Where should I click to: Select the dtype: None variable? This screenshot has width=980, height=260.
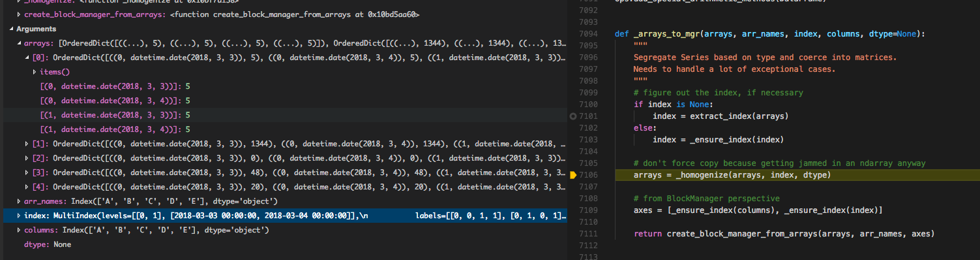click(x=48, y=244)
